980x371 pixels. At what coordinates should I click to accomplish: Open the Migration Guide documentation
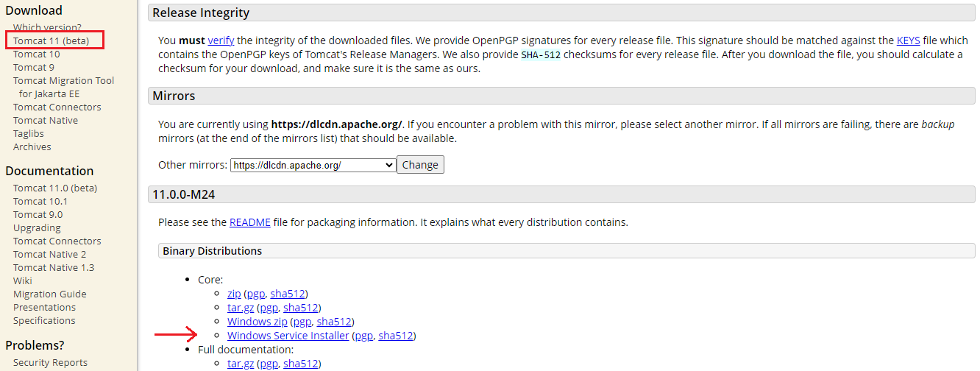(x=49, y=294)
